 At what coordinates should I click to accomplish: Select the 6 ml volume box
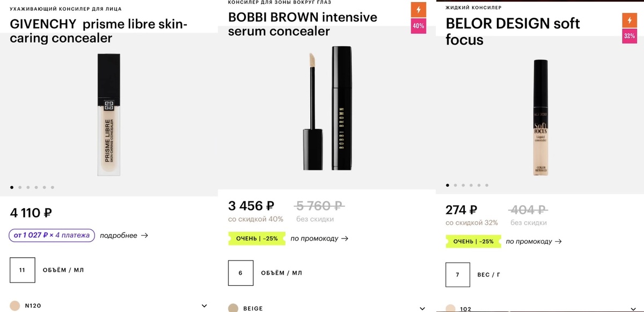(240, 273)
